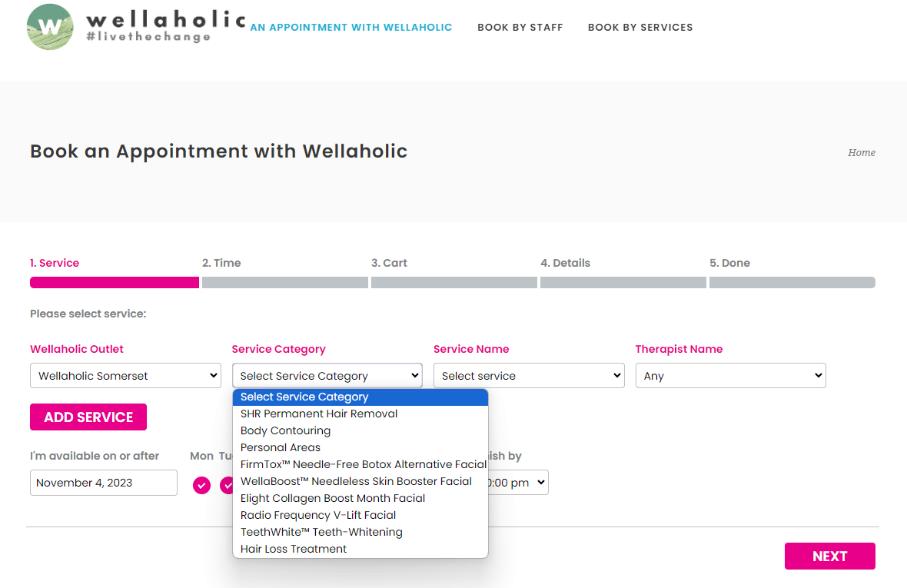Open the Therapist Name dropdown
This screenshot has height=588, width=907.
[x=729, y=375]
